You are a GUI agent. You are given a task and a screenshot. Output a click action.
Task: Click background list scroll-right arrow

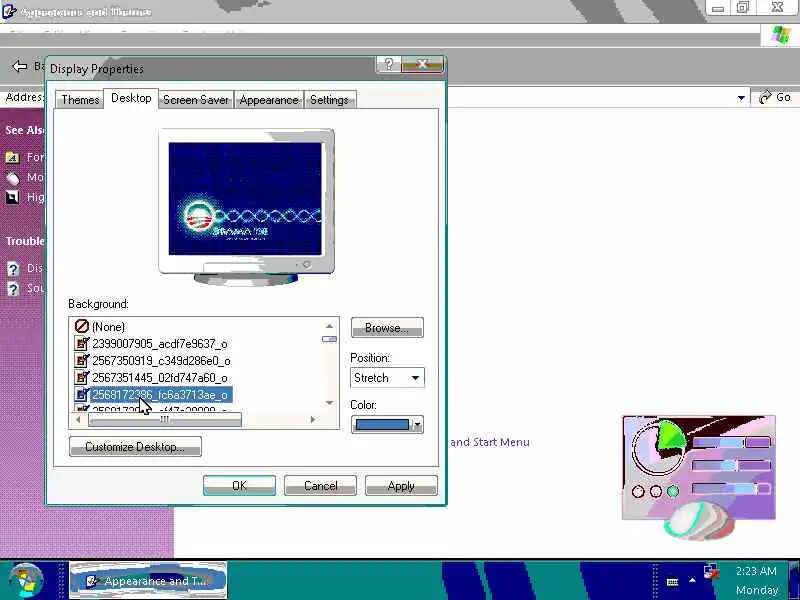(x=313, y=419)
